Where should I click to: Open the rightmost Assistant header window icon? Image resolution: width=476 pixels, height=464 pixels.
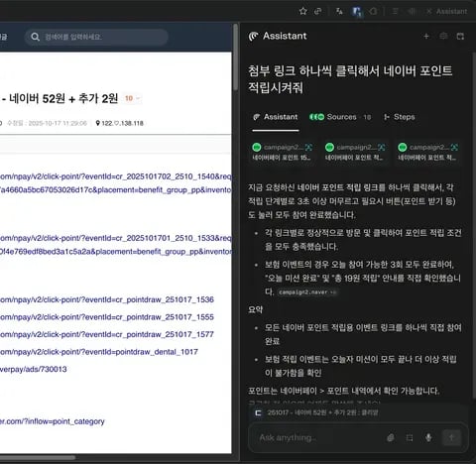[x=460, y=36]
